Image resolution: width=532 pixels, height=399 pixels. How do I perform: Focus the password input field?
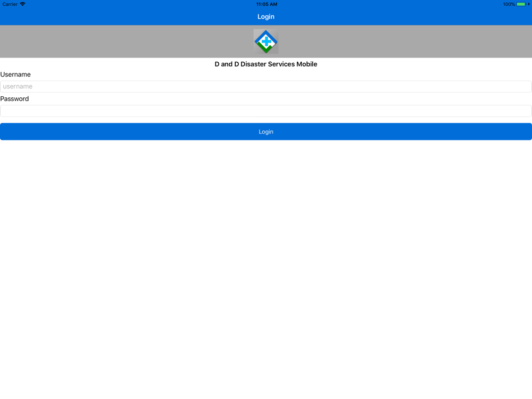[x=265, y=111]
